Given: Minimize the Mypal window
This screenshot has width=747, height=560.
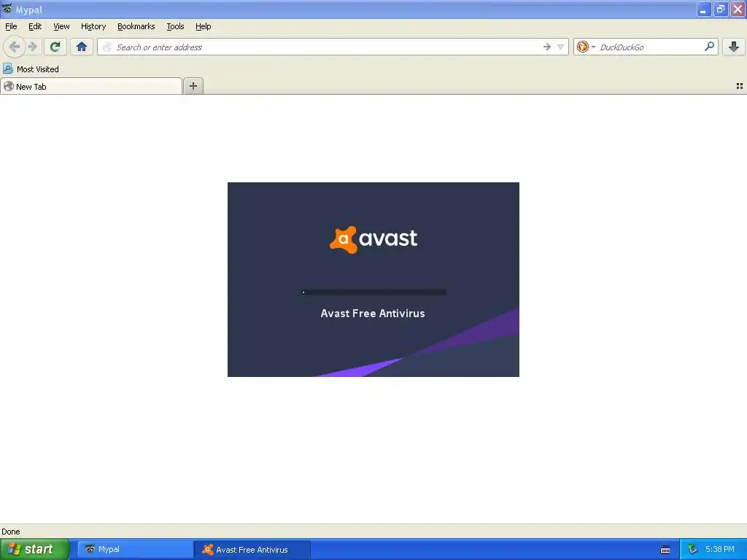Looking at the screenshot, I should pyautogui.click(x=704, y=9).
